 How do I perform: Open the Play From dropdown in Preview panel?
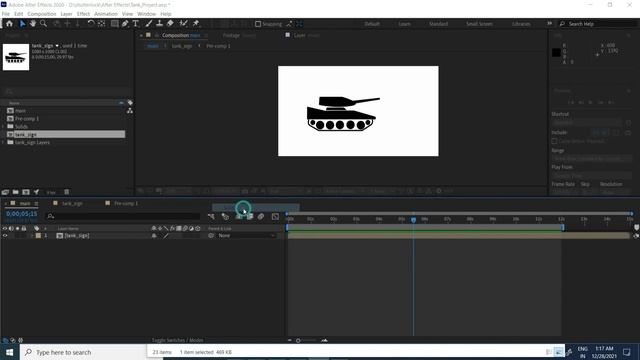click(592, 175)
